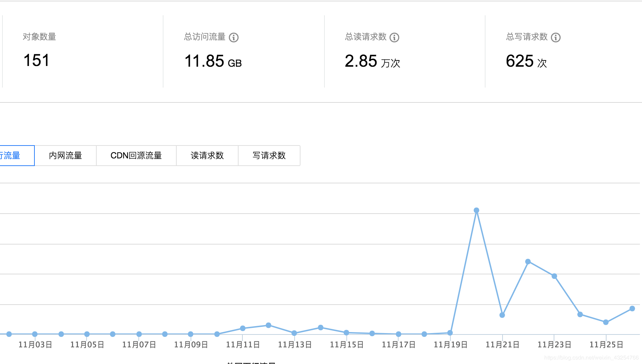The width and height of the screenshot is (642, 364).
Task: Click the chart data point on 11月11日
Action: click(243, 328)
